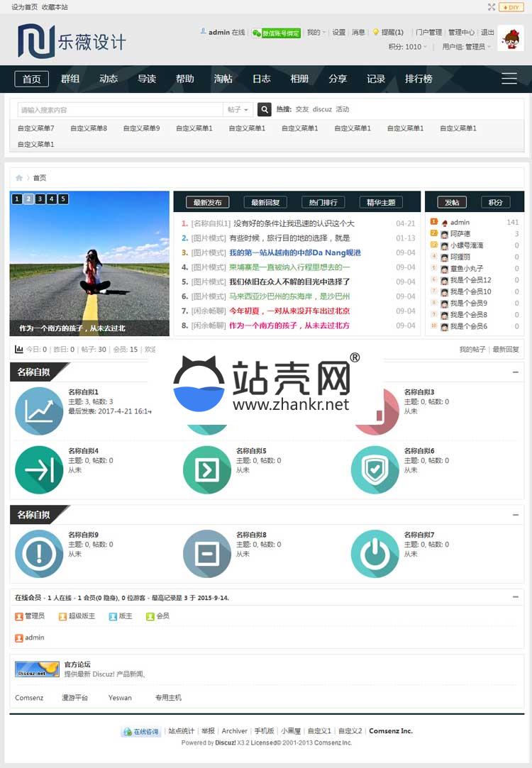
Task: Open the 用户组: 管理员 dropdown
Action: [466, 47]
